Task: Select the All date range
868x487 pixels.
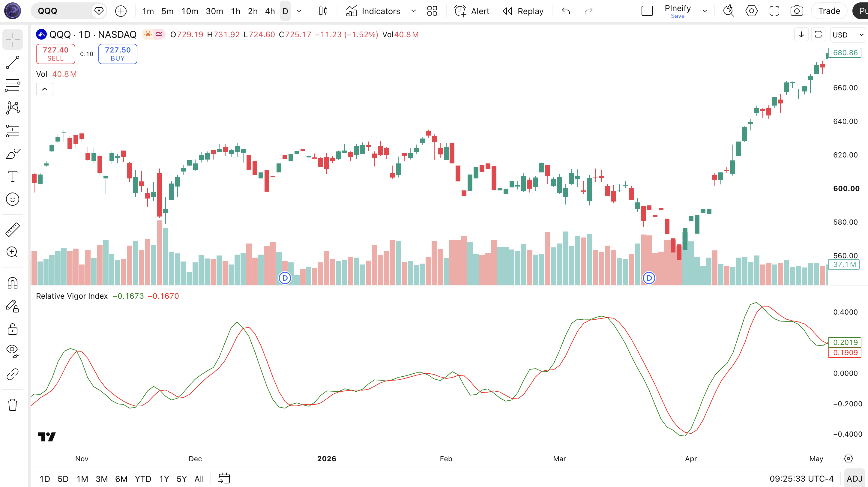Action: coord(199,479)
